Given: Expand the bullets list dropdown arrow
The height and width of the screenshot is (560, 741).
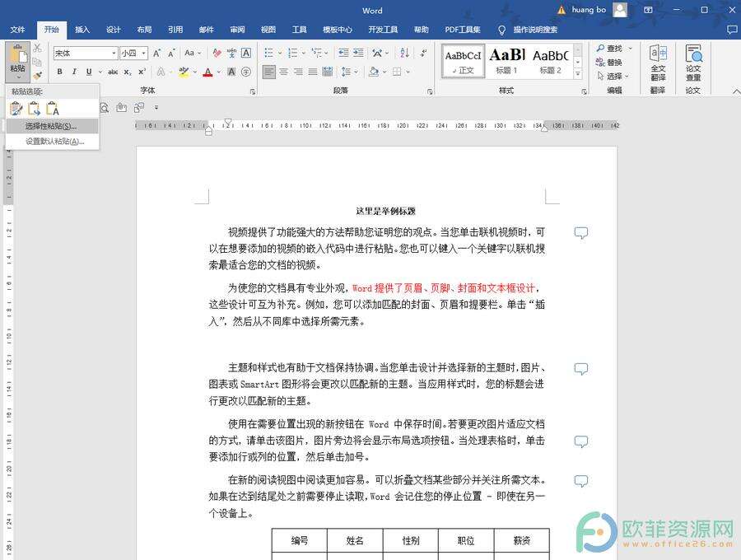Looking at the screenshot, I should coord(279,53).
